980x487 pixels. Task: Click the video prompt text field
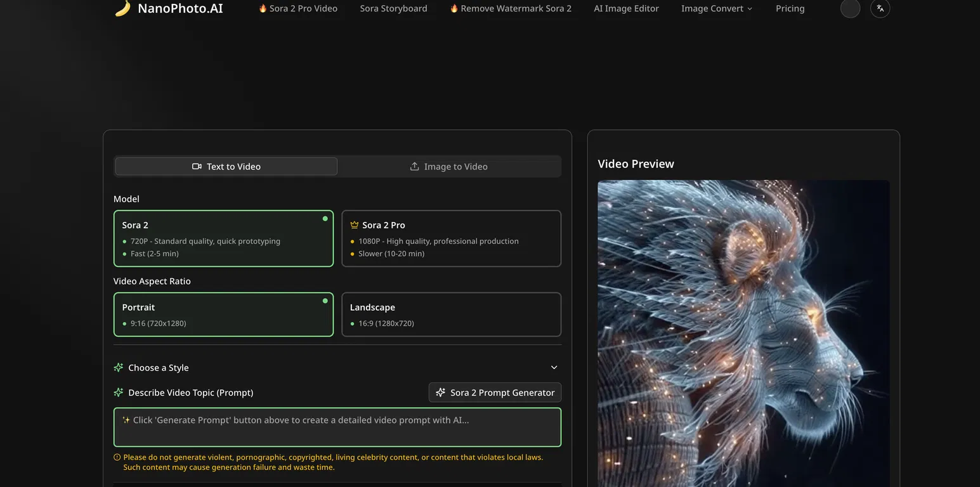[337, 427]
